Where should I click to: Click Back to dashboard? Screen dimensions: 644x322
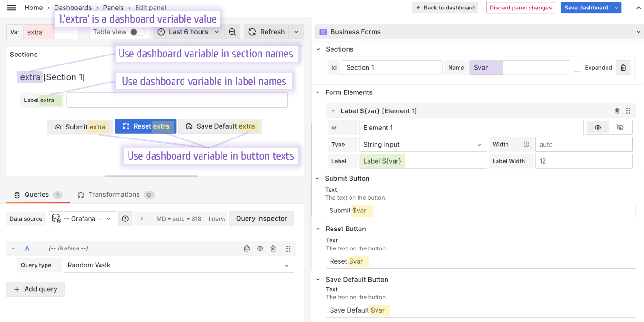[444, 8]
